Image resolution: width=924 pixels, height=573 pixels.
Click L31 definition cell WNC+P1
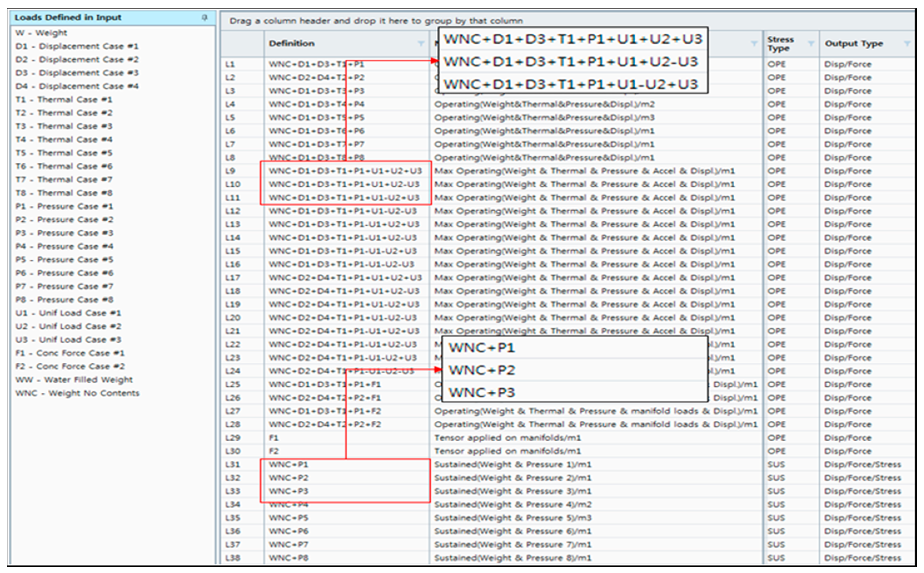pos(288,465)
